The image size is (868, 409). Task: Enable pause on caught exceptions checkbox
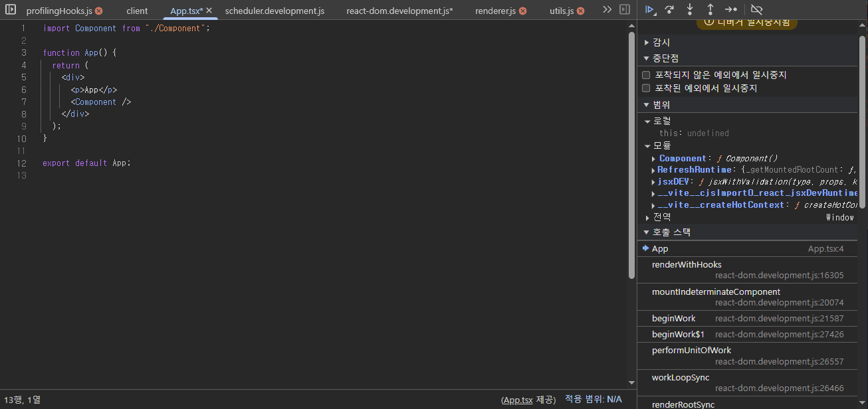coord(646,88)
